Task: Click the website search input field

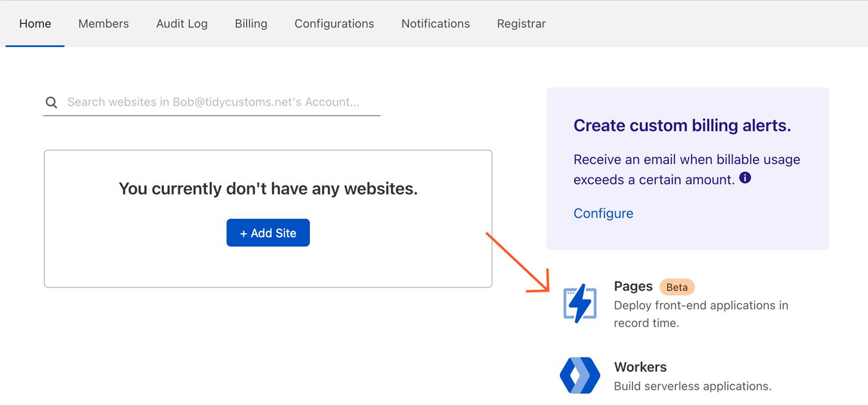Action: [x=215, y=102]
